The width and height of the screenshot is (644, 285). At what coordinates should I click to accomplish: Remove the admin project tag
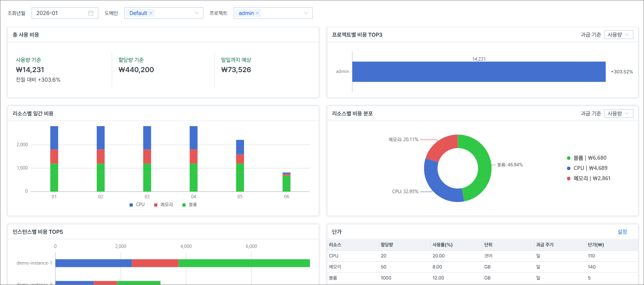[257, 13]
